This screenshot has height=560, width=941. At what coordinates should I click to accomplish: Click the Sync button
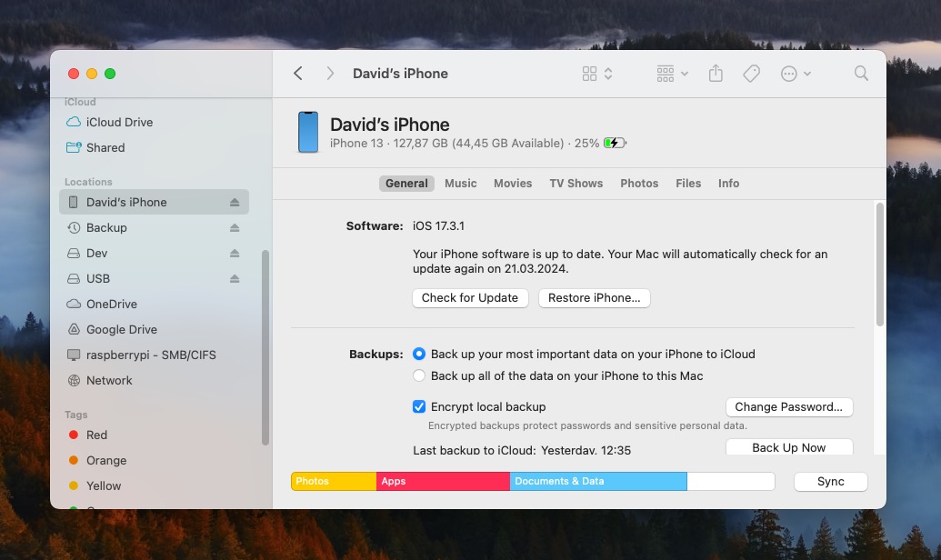click(x=831, y=482)
